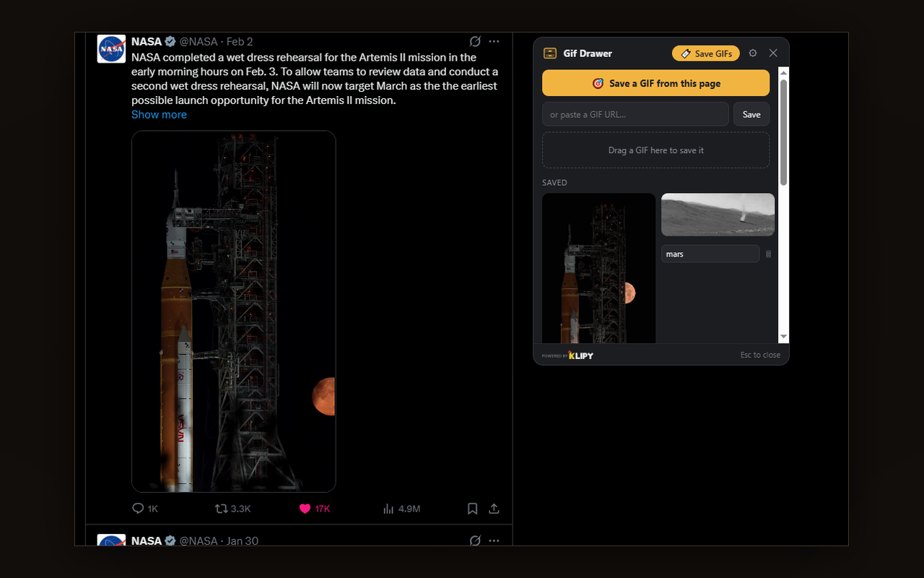
Task: Click Show more on the Artemis post
Action: [x=159, y=114]
